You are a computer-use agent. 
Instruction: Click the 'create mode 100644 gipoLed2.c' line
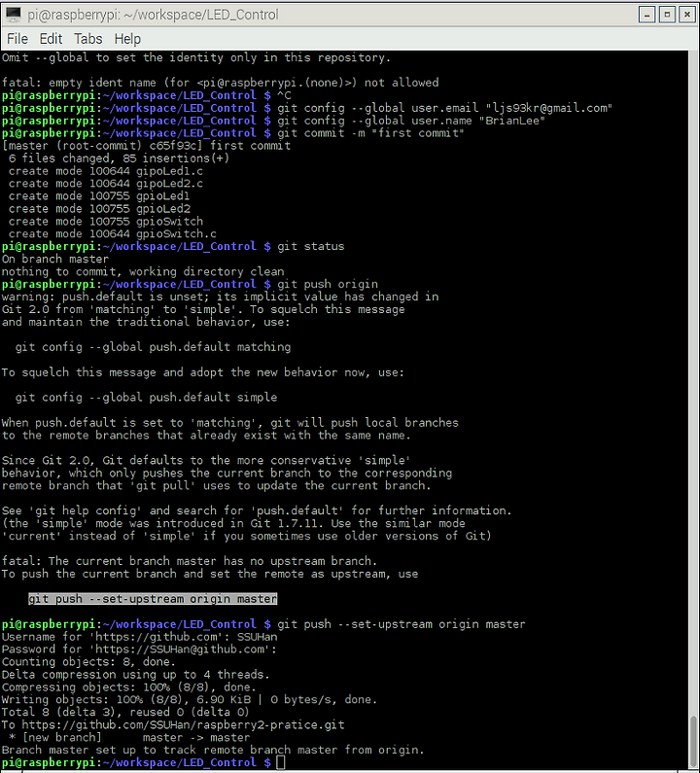click(106, 184)
